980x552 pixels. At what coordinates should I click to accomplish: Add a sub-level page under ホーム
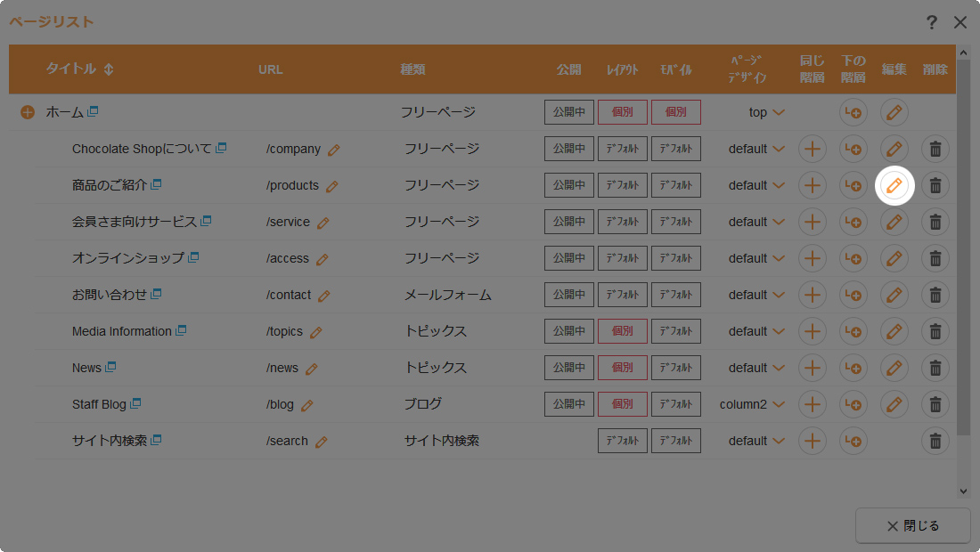tap(853, 112)
